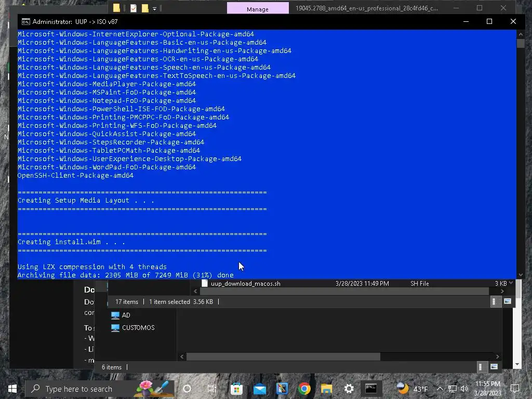The height and width of the screenshot is (399, 532).
Task: Open Settings gear from the taskbar
Action: [349, 389]
